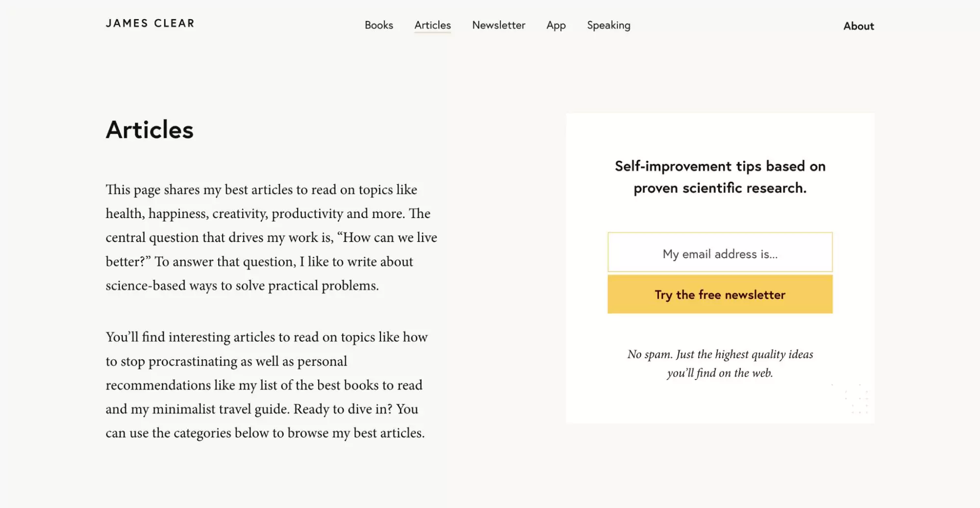Open the About page
The image size is (980, 508).
click(x=858, y=26)
